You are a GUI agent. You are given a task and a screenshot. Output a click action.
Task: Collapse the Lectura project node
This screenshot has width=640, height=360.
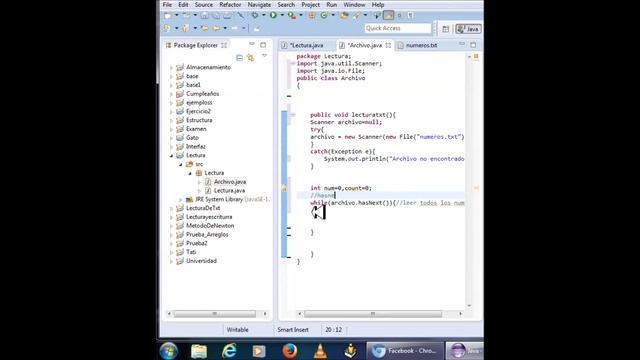[171, 156]
